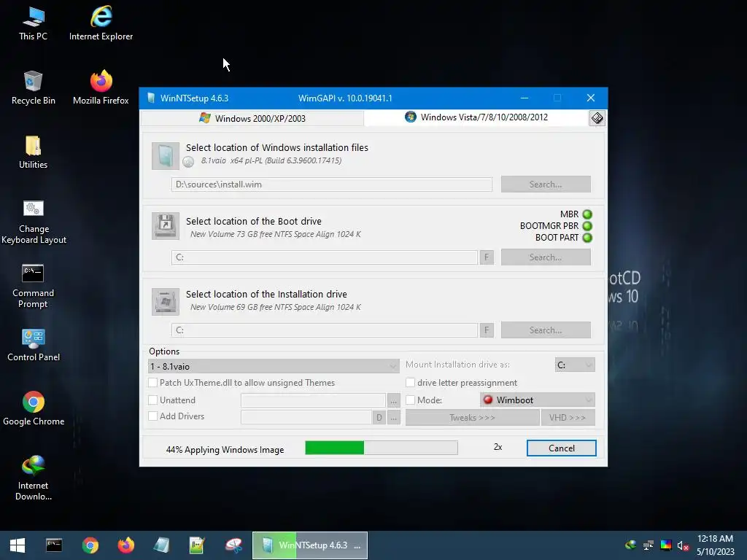Click the volume muted tray icon
This screenshot has height=560, width=747.
pyautogui.click(x=683, y=545)
